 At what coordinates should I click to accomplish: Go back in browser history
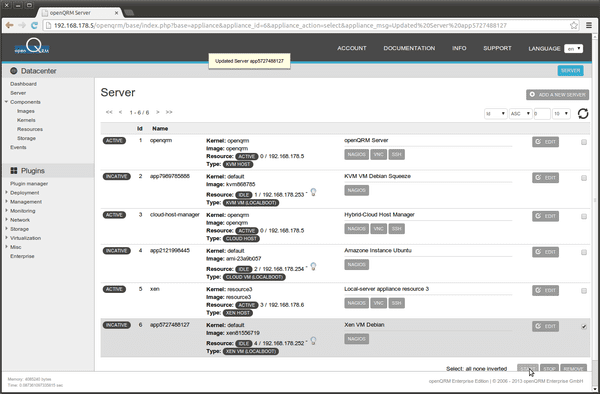[x=10, y=25]
